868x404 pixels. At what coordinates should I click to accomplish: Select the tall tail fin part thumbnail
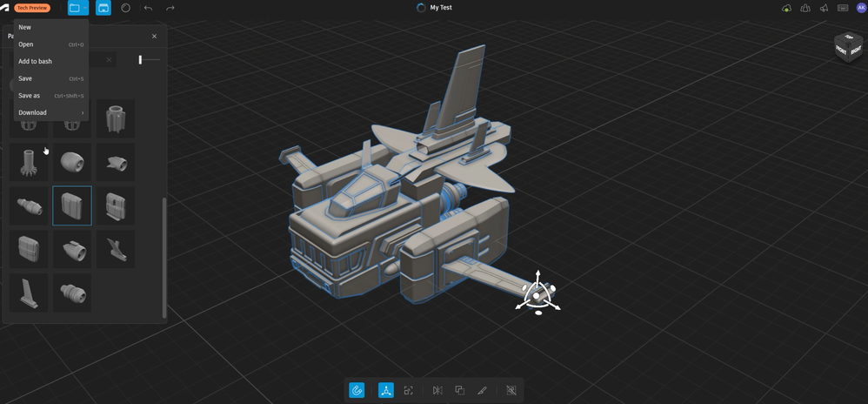click(29, 293)
